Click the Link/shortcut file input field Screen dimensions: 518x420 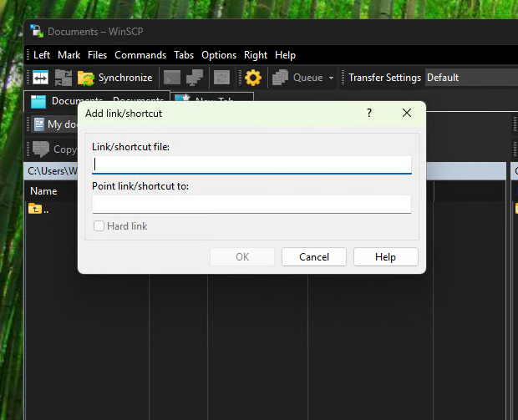point(251,164)
